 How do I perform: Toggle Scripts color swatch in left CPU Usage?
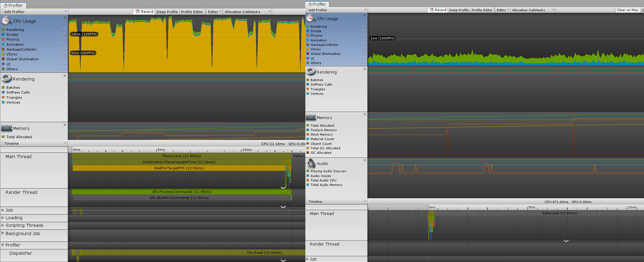(3, 35)
